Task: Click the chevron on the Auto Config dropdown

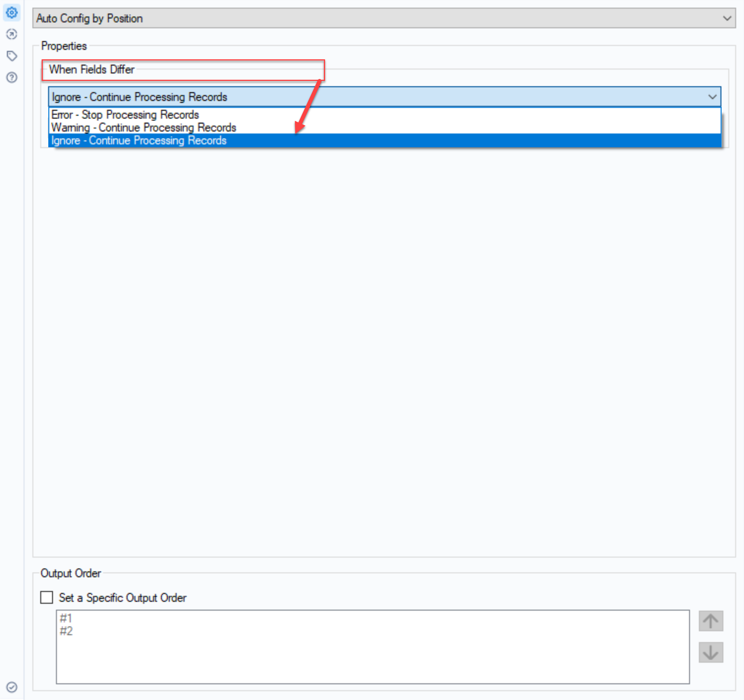Action: (727, 18)
